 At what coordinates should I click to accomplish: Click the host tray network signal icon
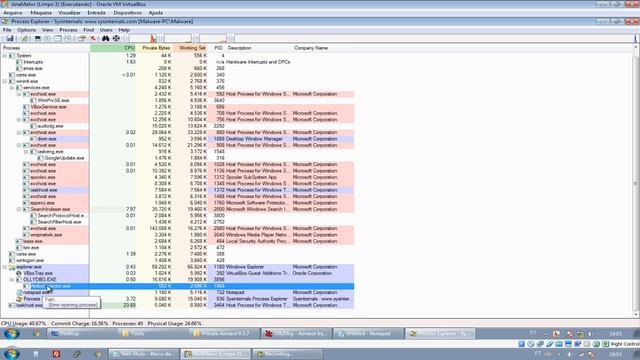click(580, 354)
